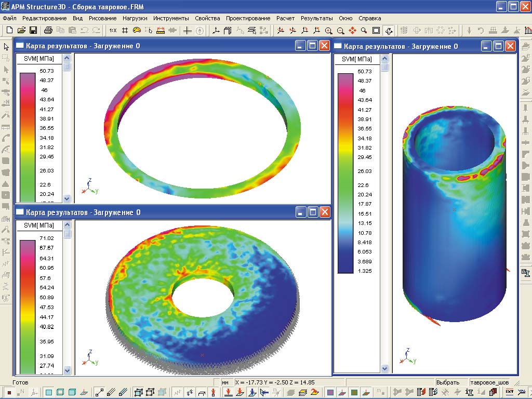Toggle the rotate view tool
This screenshot has width=532, height=399.
(389, 31)
